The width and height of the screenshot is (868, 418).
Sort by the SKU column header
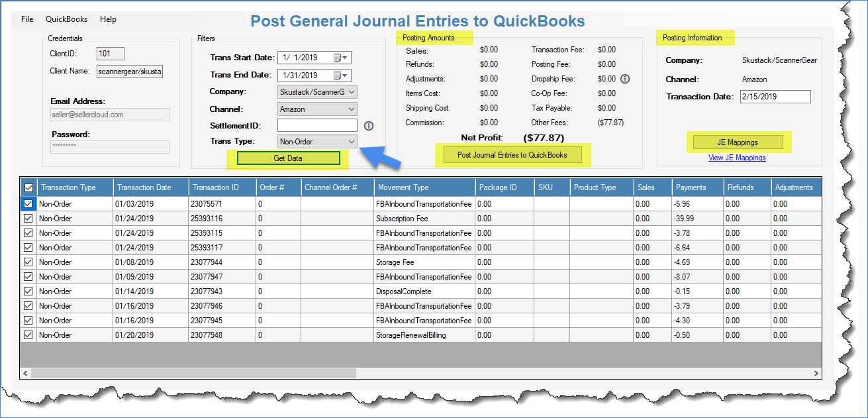[552, 187]
